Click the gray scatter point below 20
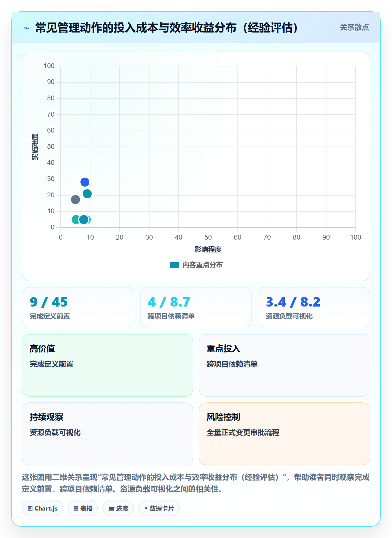This screenshot has width=392, height=538. (75, 200)
